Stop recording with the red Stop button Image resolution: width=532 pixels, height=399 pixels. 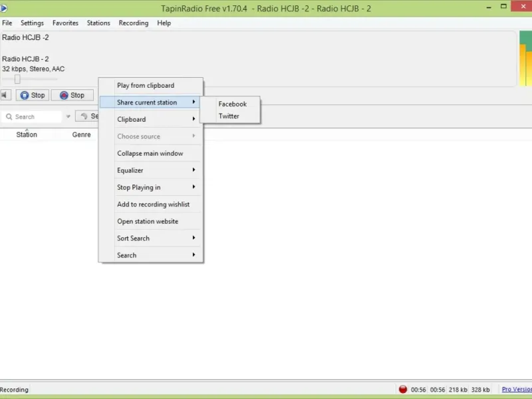72,95
